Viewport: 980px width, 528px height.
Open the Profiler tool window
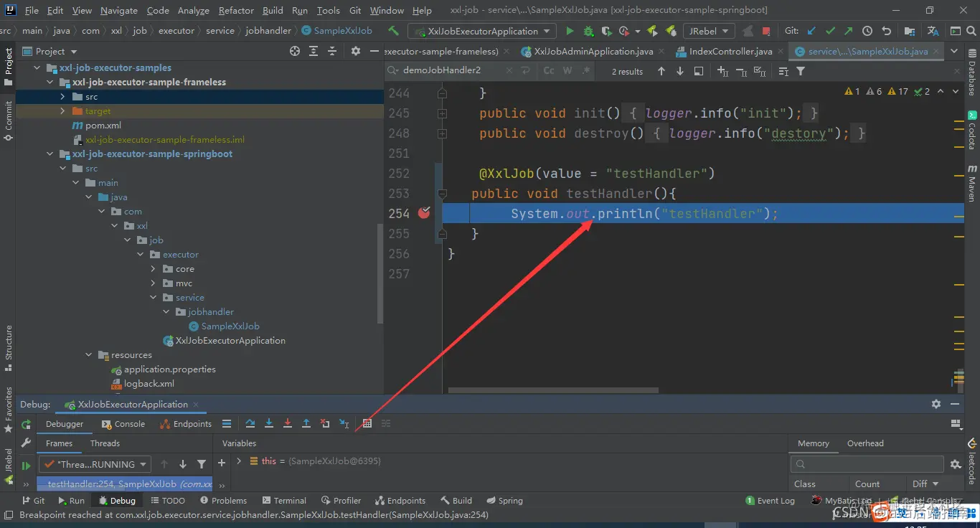pyautogui.click(x=341, y=501)
